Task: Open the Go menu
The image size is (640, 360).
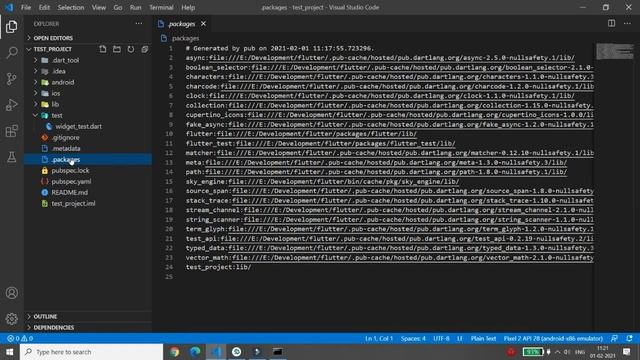Action: (118, 7)
